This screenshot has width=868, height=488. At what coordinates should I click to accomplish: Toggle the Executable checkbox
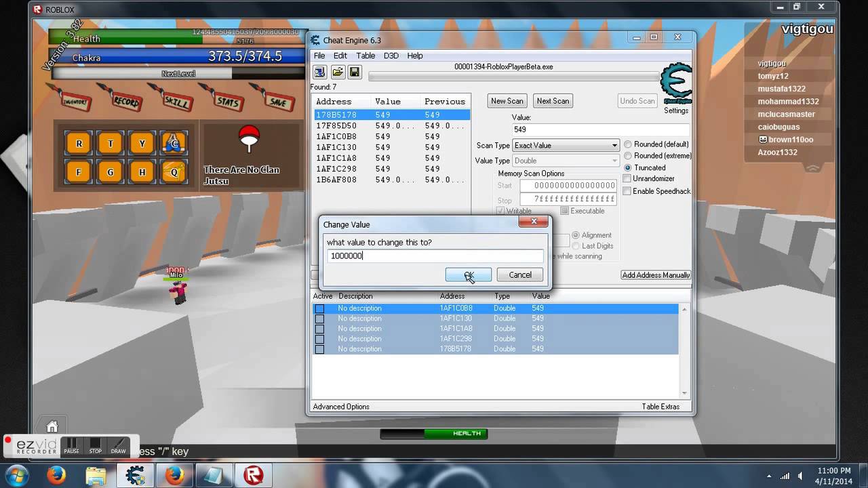pyautogui.click(x=564, y=211)
